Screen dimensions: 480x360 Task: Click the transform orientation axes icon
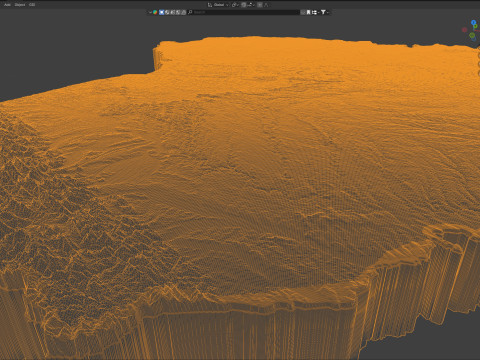tap(210, 5)
